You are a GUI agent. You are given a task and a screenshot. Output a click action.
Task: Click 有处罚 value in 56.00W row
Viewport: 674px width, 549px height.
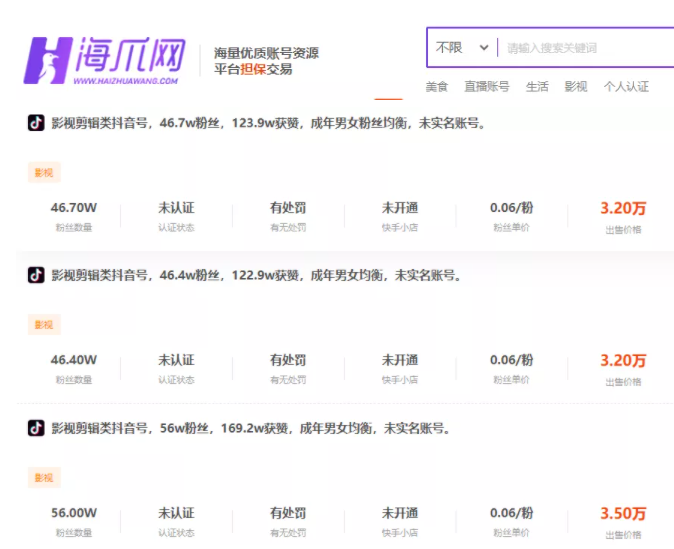tap(288, 513)
